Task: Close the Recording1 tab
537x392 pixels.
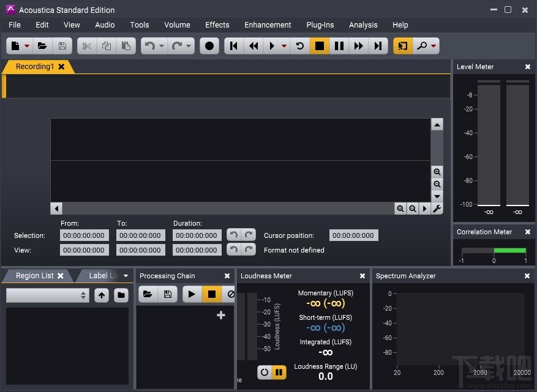Action: (x=62, y=67)
